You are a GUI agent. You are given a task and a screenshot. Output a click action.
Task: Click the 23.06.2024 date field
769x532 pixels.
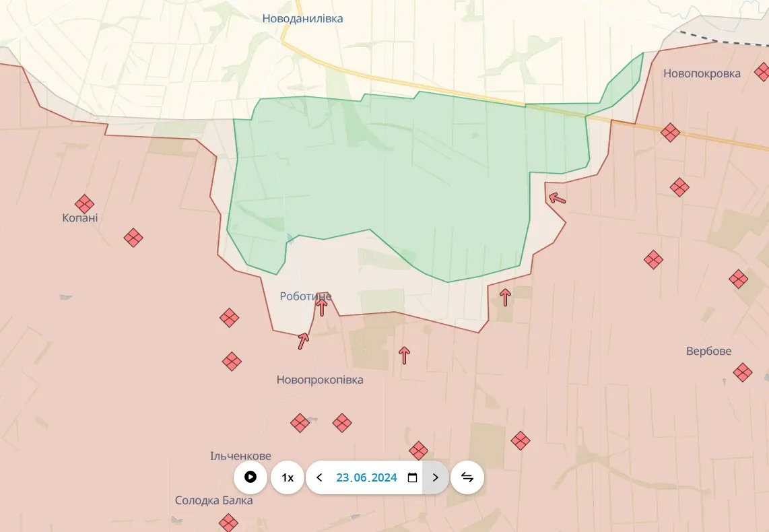click(366, 477)
